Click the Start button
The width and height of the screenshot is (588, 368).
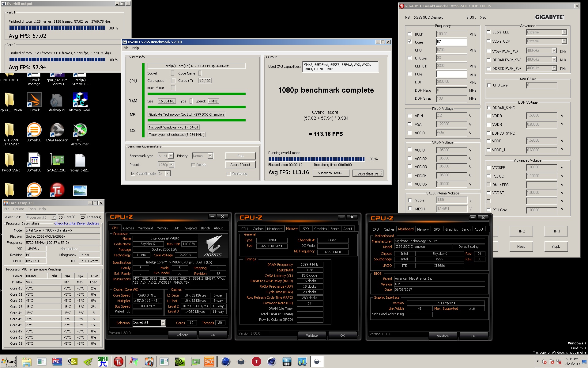(8, 362)
